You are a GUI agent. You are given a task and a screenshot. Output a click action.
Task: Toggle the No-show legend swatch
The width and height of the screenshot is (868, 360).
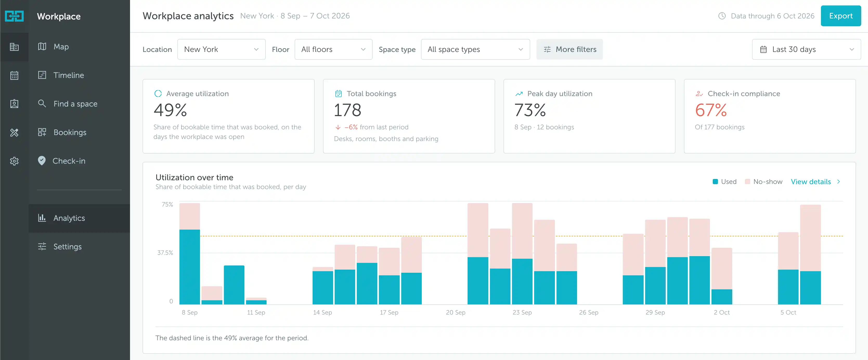pos(747,182)
